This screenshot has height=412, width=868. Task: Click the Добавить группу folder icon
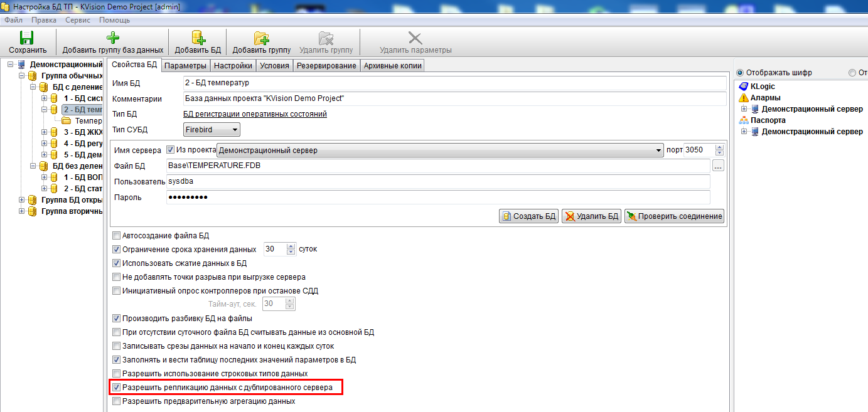[261, 38]
